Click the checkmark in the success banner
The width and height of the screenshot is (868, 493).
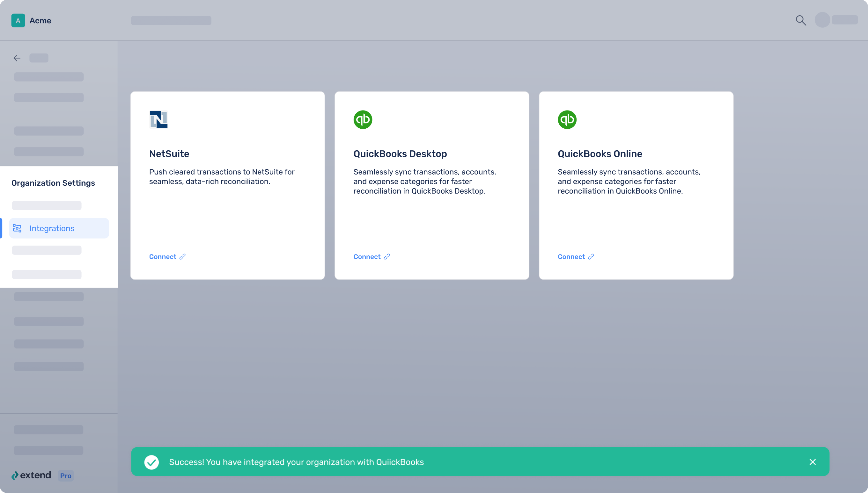152,461
